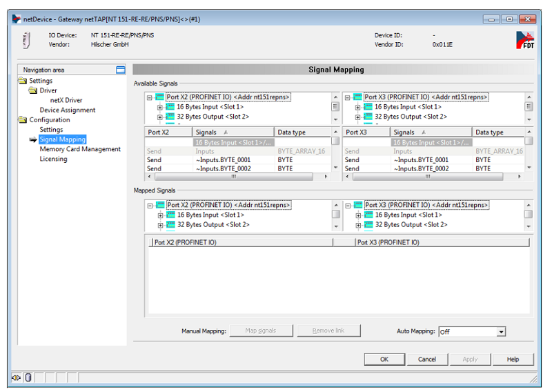Open Memory Card Management
This screenshot has width=552, height=392.
tap(80, 149)
